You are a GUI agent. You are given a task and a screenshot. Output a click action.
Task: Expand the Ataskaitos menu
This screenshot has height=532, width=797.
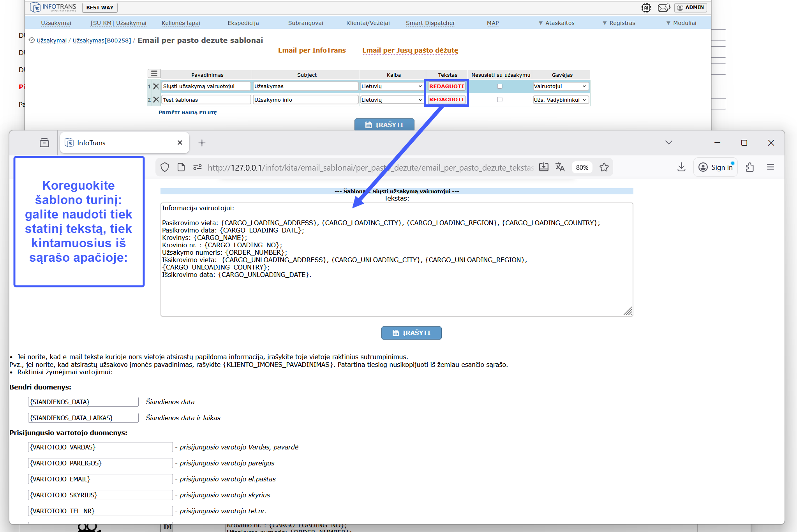pos(556,23)
